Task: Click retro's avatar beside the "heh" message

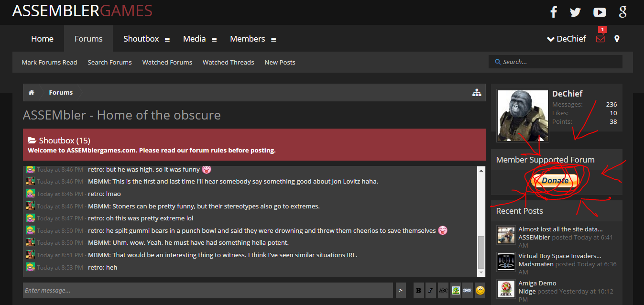Action: [x=30, y=267]
